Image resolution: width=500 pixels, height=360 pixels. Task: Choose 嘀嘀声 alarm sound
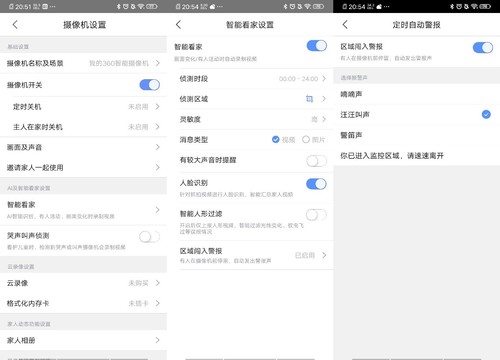[417, 94]
